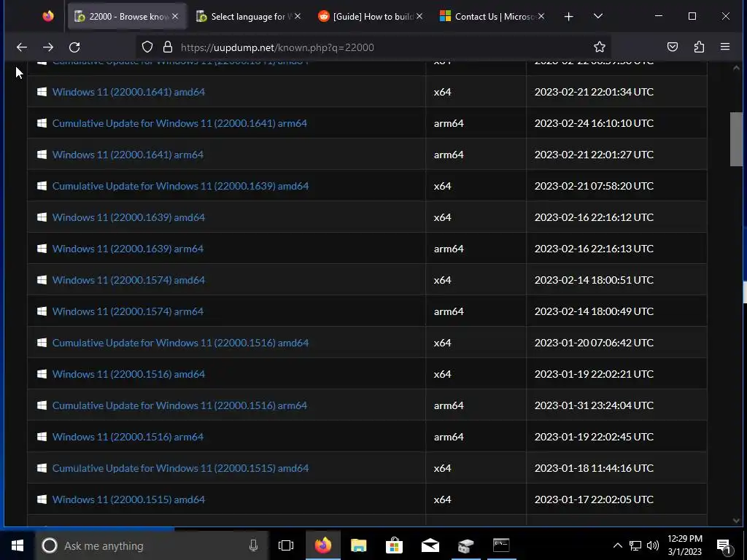
Task: Open tracking protection shield icon
Action: (147, 47)
